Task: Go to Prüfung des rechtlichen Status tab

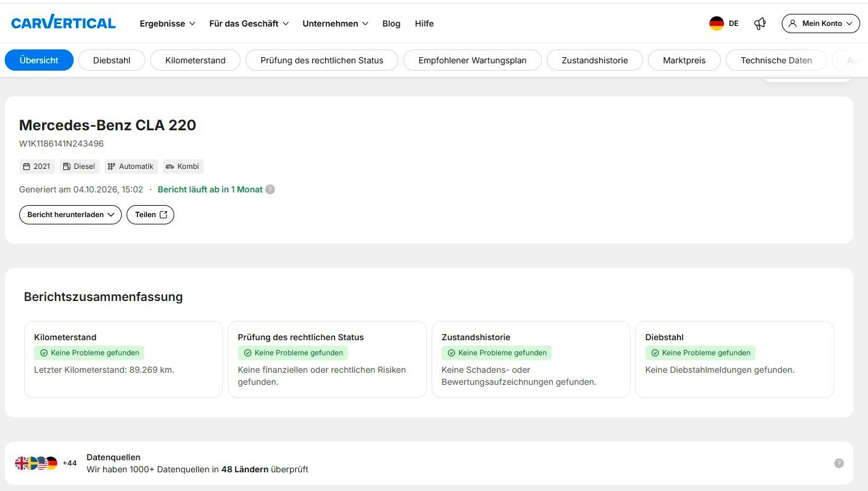Action: point(322,60)
